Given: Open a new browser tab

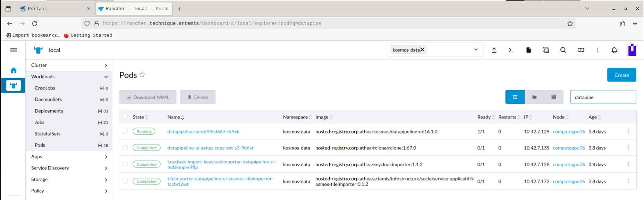Looking at the screenshot, I should point(180,9).
